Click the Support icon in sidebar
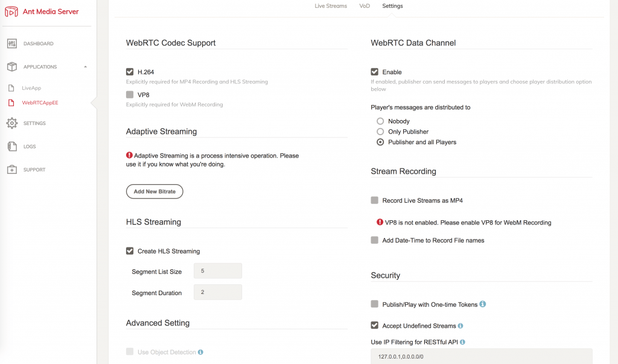This screenshot has height=364, width=618. (x=11, y=170)
